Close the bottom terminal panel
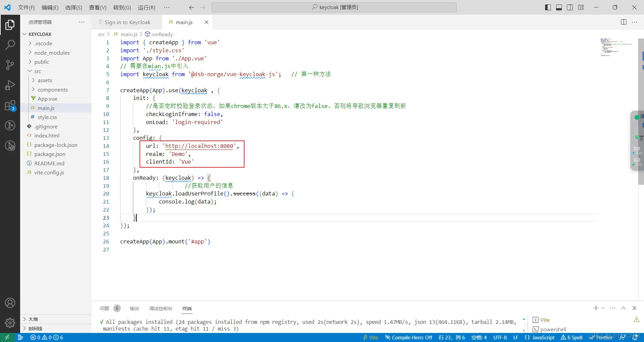Image resolution: width=644 pixels, height=342 pixels. click(634, 308)
